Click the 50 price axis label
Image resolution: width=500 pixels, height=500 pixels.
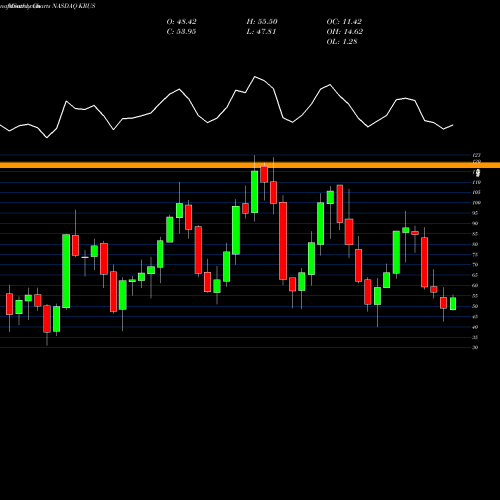[475, 306]
